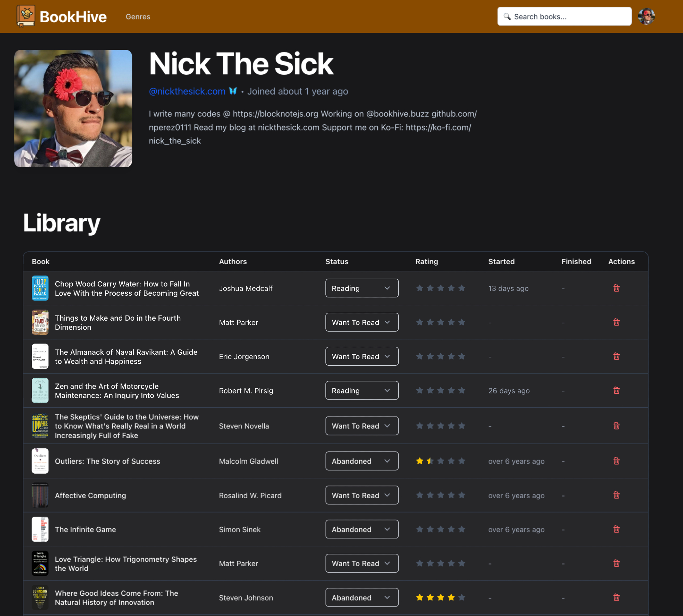Open the Genres menu item
This screenshot has height=616, width=683.
click(138, 17)
